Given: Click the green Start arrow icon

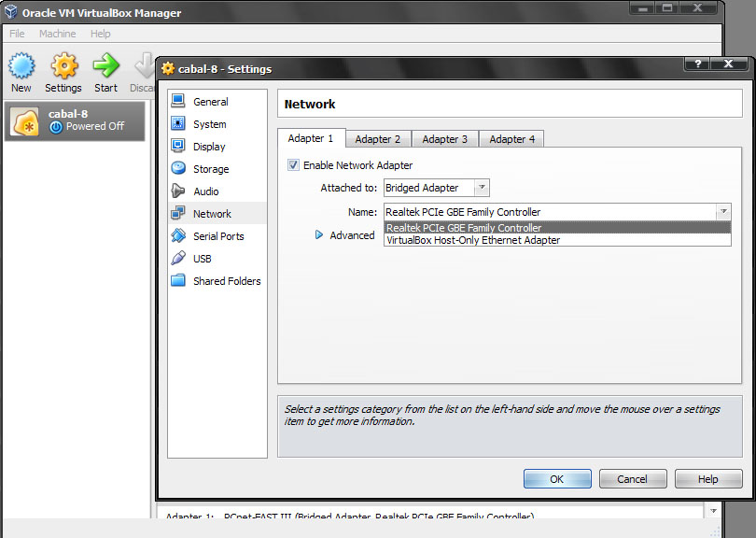Looking at the screenshot, I should [x=105, y=65].
